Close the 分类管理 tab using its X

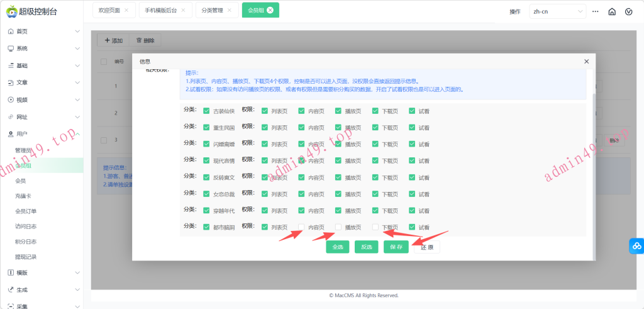click(x=230, y=11)
